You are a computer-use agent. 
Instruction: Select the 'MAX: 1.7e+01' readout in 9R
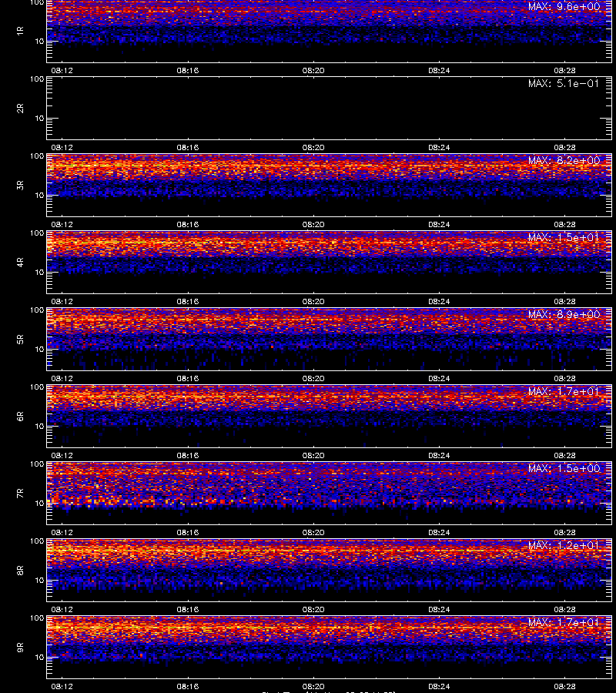click(564, 622)
